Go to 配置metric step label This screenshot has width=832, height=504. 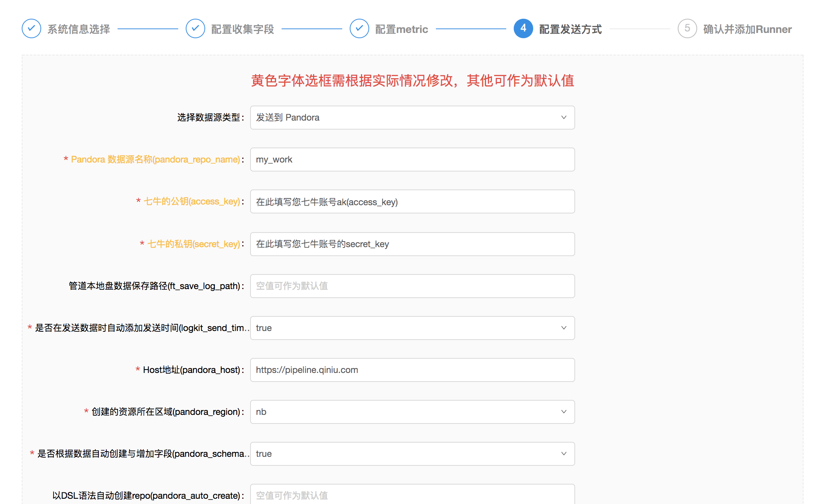point(401,29)
